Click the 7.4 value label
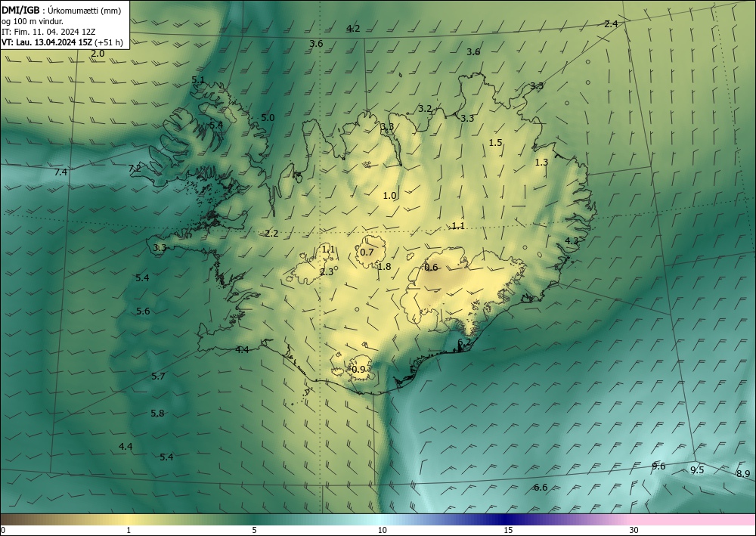Viewport: 756px width, 536px height. [60, 172]
